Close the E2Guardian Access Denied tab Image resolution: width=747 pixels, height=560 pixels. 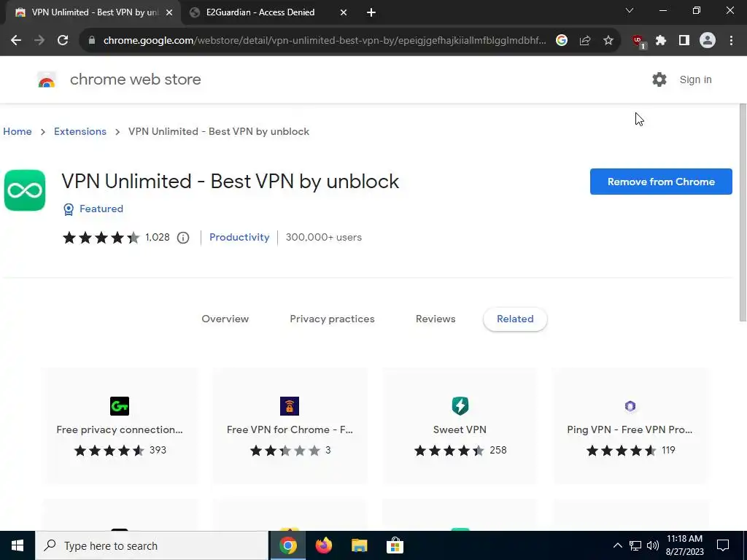[344, 13]
